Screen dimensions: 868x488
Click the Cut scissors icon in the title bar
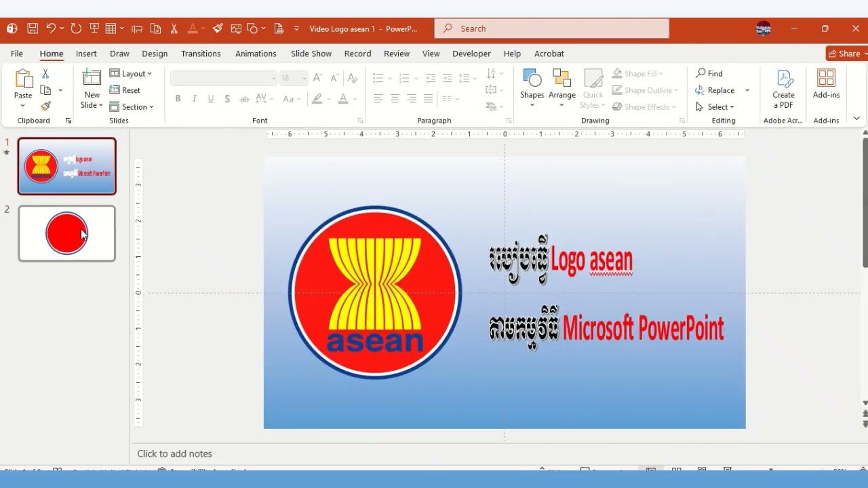coord(174,28)
